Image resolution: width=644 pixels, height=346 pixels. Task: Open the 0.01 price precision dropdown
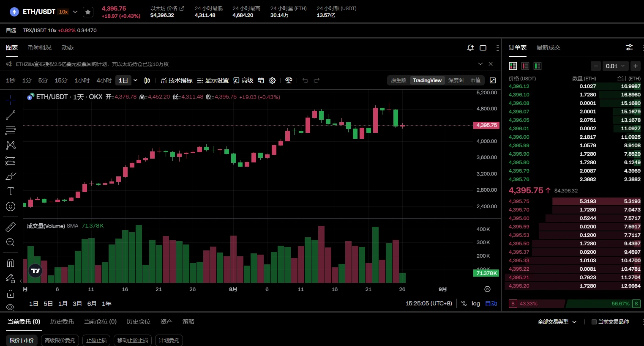coord(615,66)
